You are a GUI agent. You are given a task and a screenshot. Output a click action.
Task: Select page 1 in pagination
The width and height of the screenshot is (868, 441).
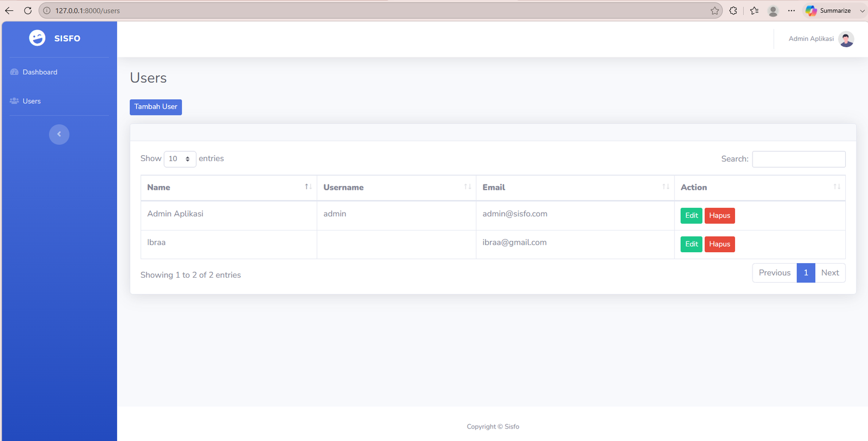806,273
